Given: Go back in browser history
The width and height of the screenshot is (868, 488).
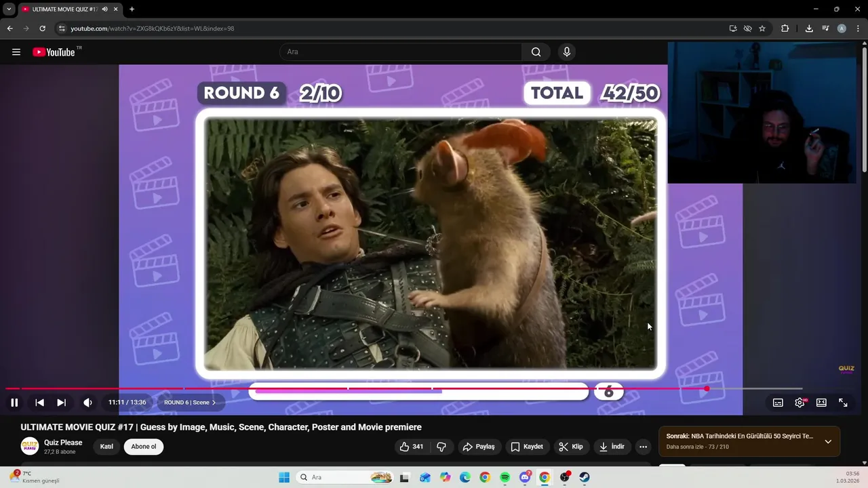Looking at the screenshot, I should (x=9, y=28).
